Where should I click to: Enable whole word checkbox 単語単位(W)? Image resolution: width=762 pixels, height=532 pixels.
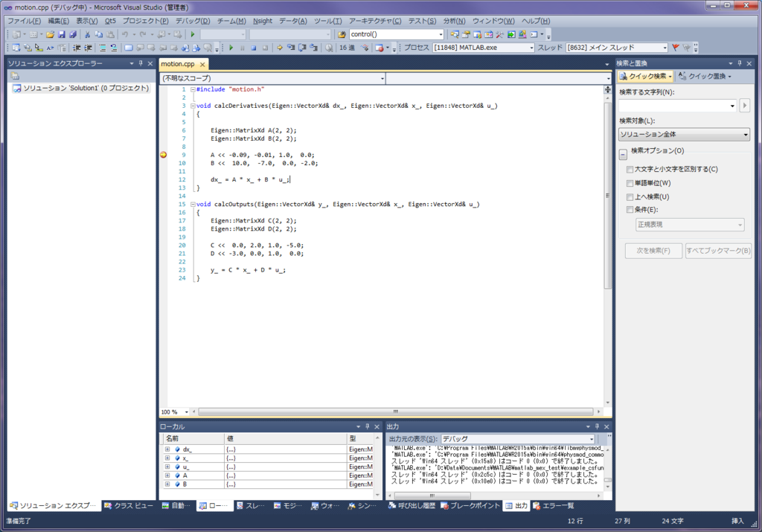(630, 183)
